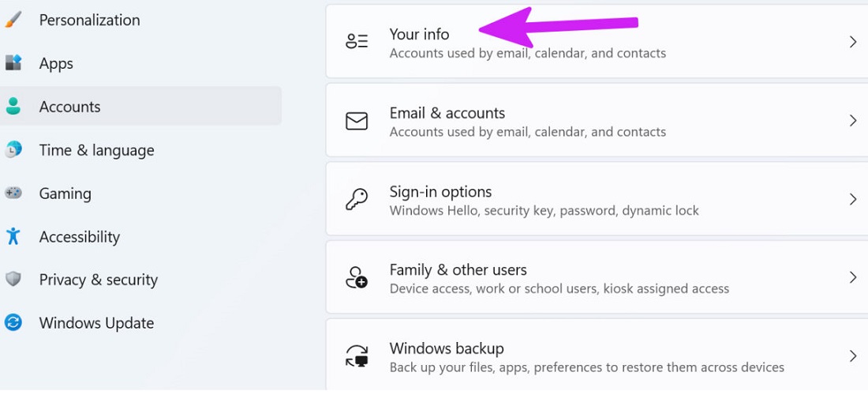Viewport: 868px width, 395px height.
Task: Select Time & language in the sidebar
Action: pos(96,150)
